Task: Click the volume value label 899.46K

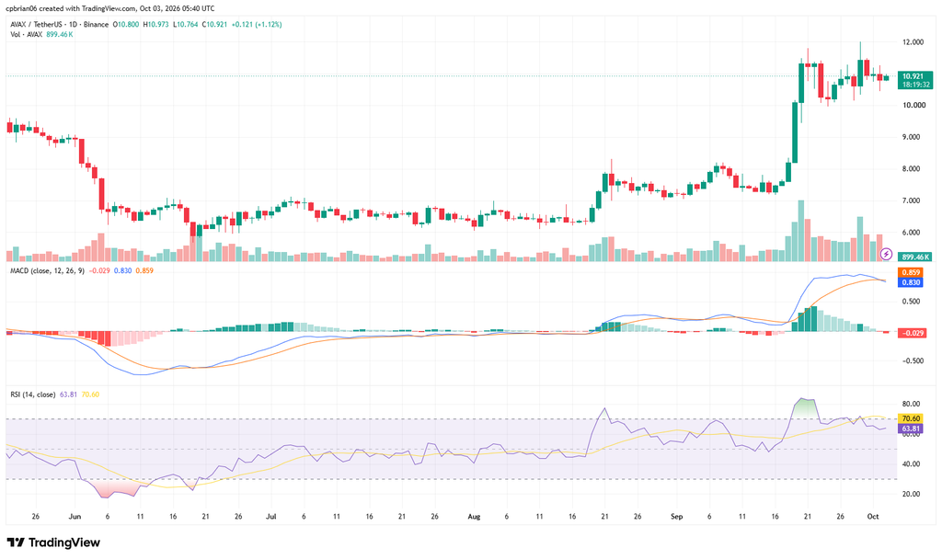Action: pos(915,257)
